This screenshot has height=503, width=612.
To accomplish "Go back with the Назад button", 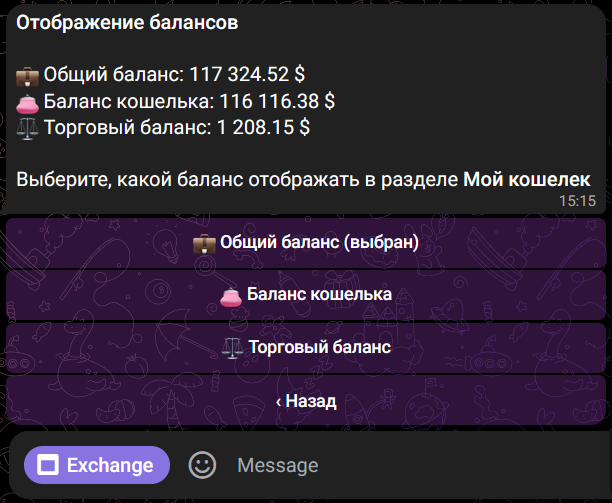I will point(305,401).
